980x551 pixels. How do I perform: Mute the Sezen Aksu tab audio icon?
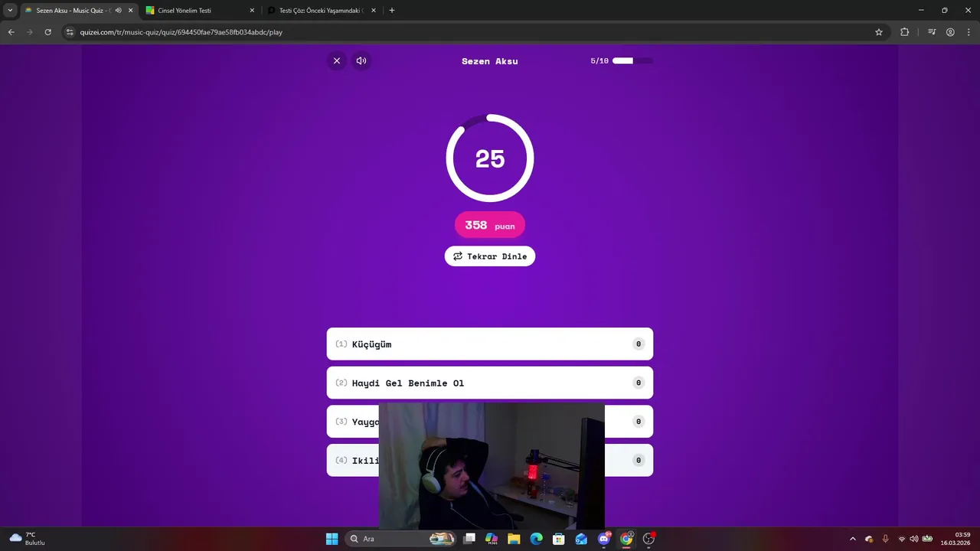[x=119, y=11]
